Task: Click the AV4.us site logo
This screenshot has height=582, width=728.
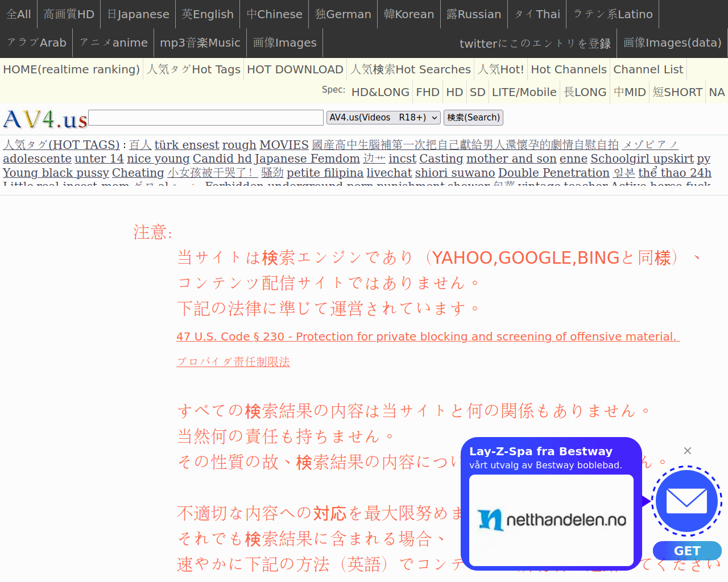Action: [x=45, y=119]
